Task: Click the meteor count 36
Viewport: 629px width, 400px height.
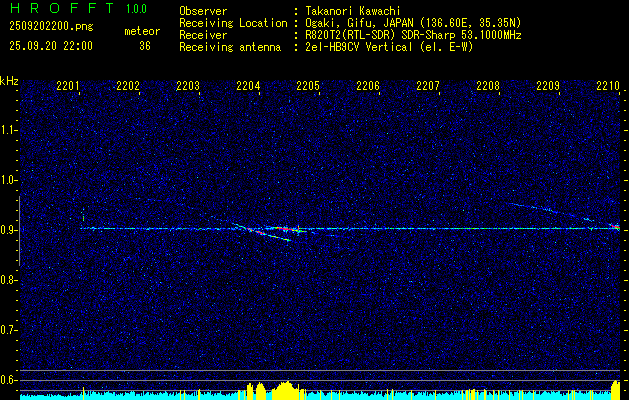Action: pos(145,46)
